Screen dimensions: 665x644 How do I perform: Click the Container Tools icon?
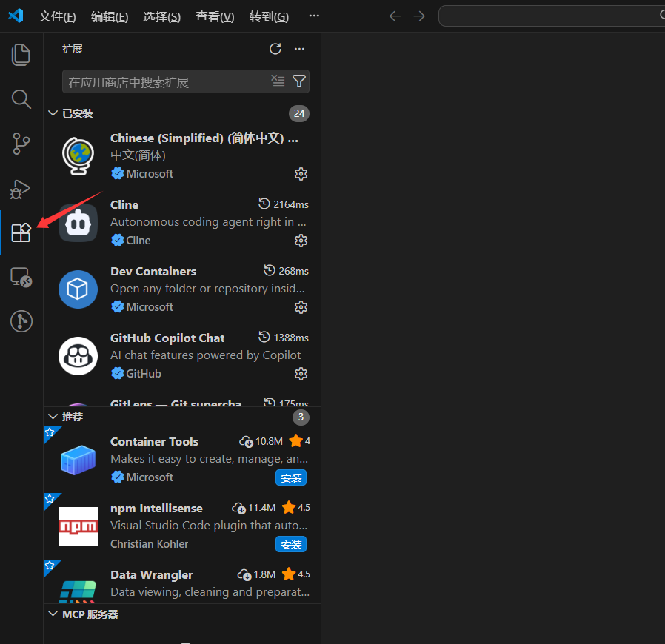tap(78, 460)
